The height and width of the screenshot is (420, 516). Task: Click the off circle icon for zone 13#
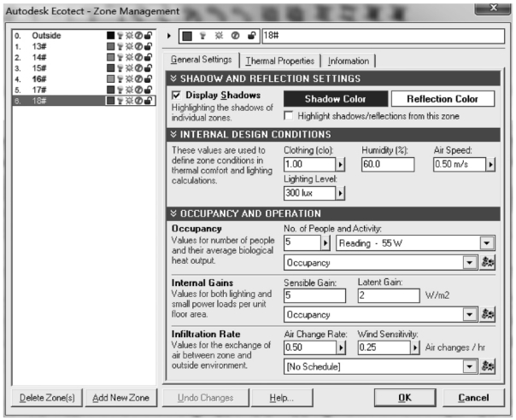(x=138, y=46)
